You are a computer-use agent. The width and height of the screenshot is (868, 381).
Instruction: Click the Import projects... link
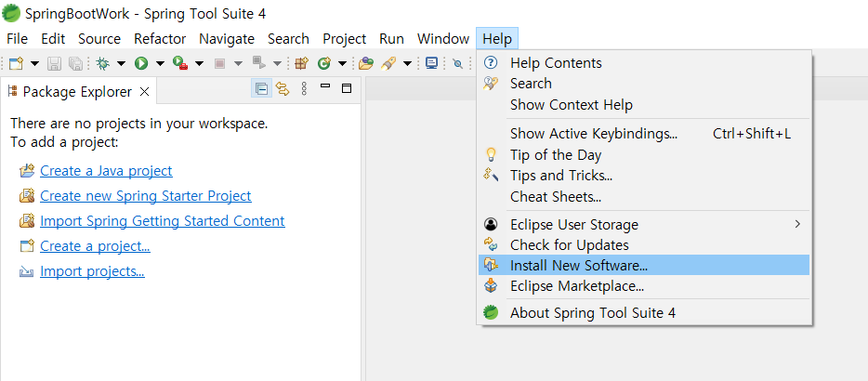click(x=92, y=271)
